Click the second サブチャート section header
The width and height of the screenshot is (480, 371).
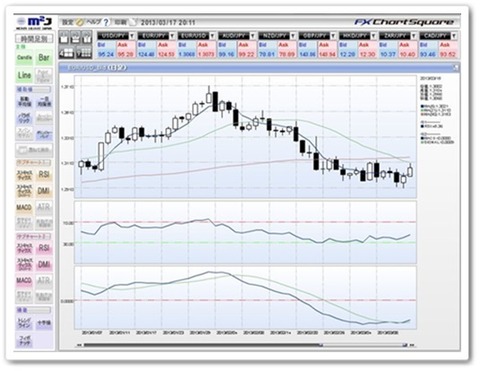point(34,236)
